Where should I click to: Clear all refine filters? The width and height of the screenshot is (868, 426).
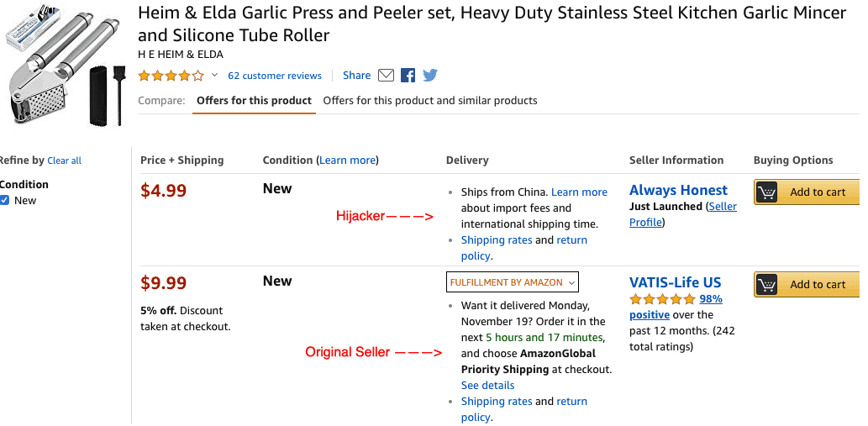[64, 160]
